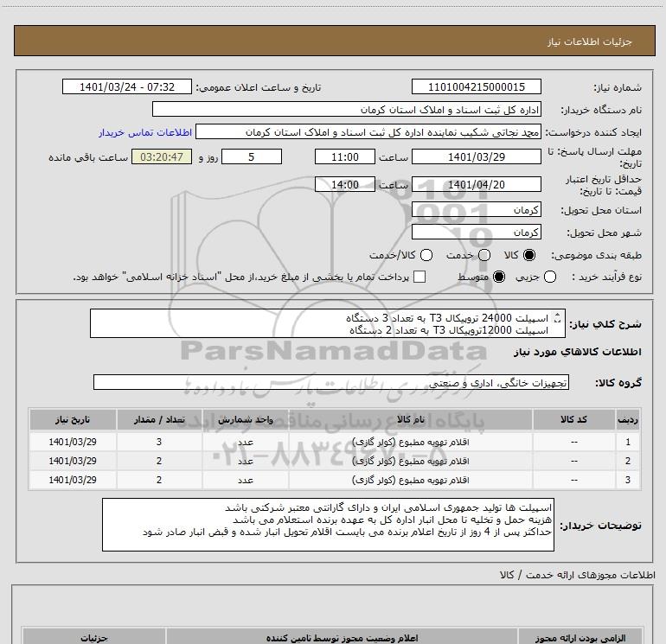Click the جزئیات اطلاعات نیاز header
Viewport: 666px width, 644px height.
click(x=590, y=41)
